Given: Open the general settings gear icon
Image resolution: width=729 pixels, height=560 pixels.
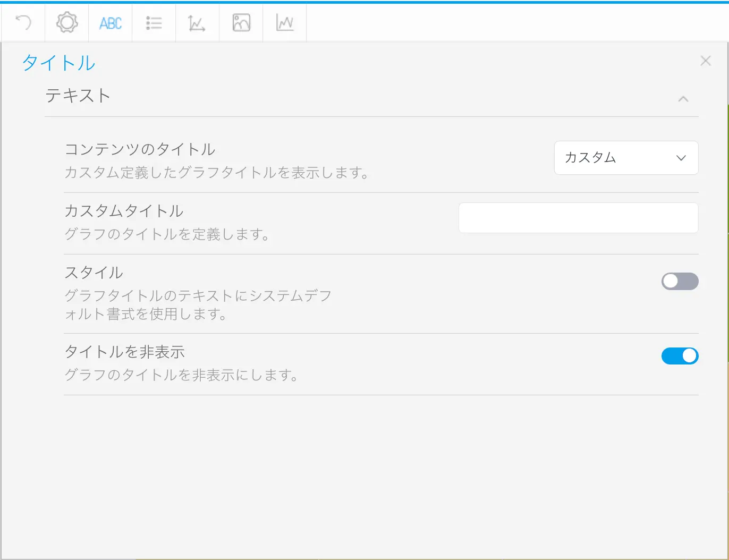Looking at the screenshot, I should click(x=67, y=23).
